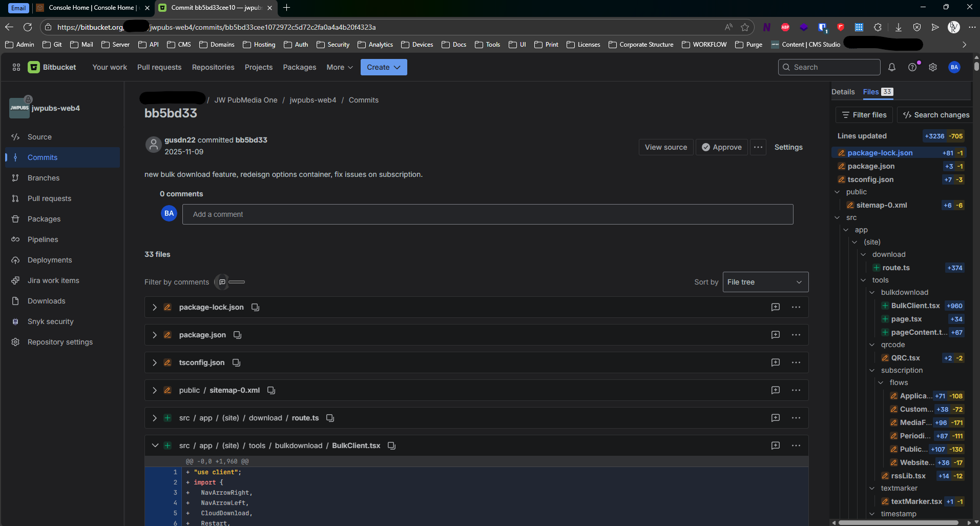Click the Add a comment field

[x=487, y=214]
